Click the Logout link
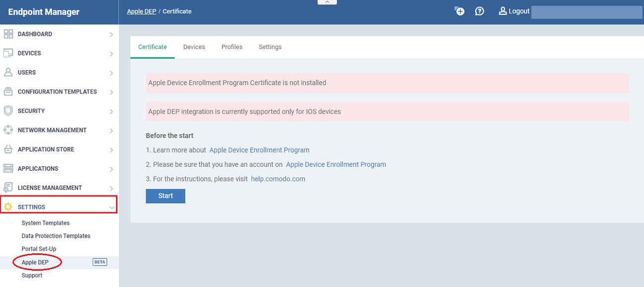The height and width of the screenshot is (287, 644). (519, 11)
